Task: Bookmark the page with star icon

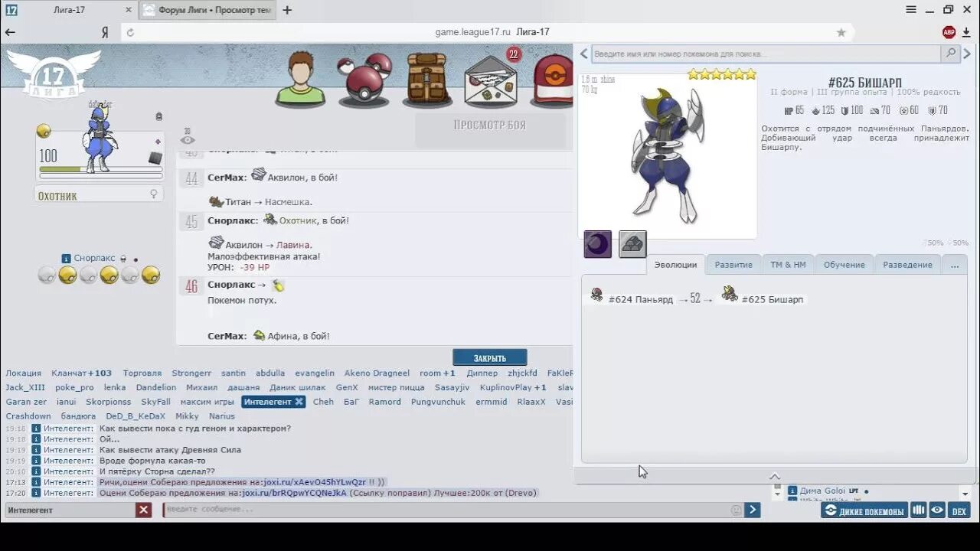Action: (841, 32)
